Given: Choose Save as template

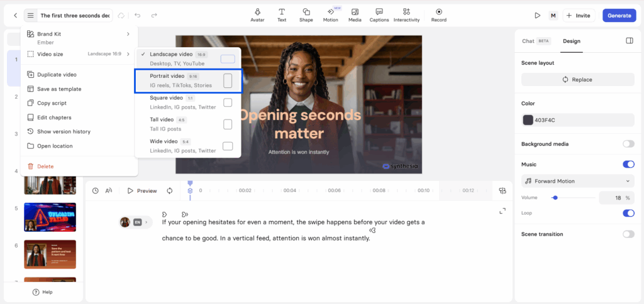Looking at the screenshot, I should click(79, 89).
